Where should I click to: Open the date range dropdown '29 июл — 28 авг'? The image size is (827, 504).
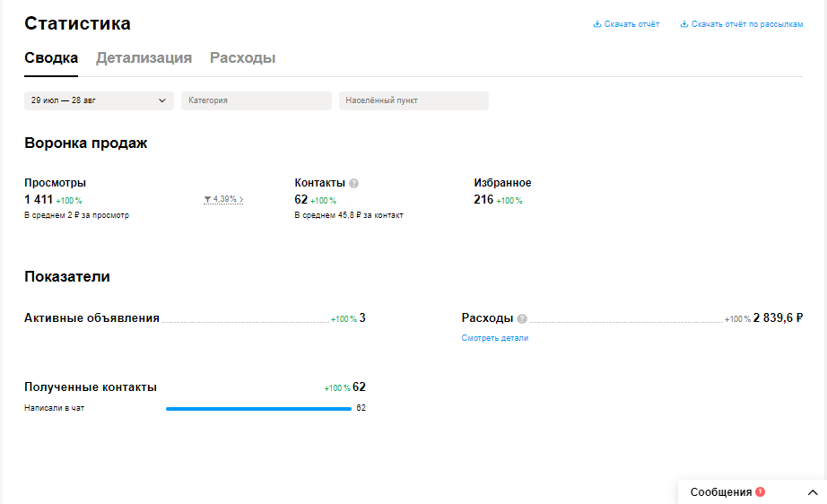coord(100,100)
